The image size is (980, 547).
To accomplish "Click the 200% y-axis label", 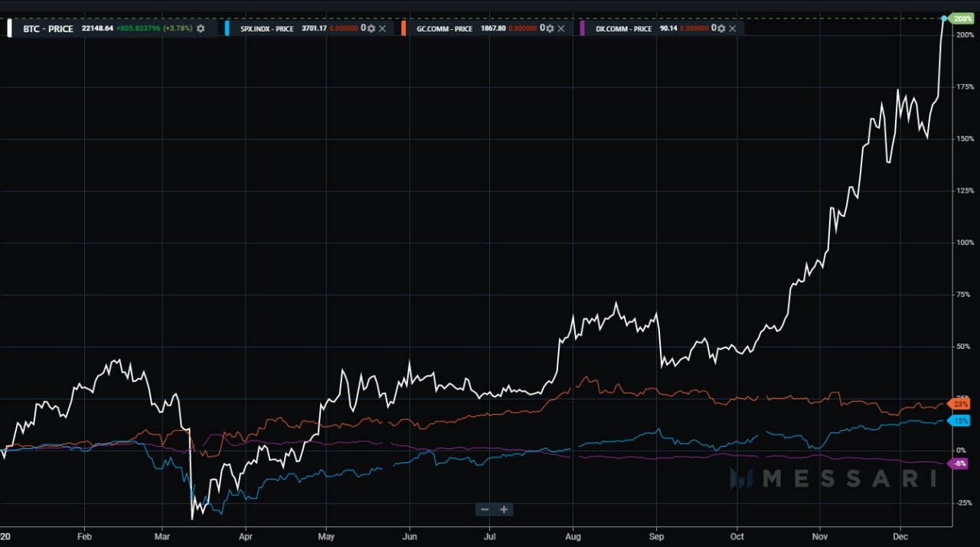I will tap(965, 35).
